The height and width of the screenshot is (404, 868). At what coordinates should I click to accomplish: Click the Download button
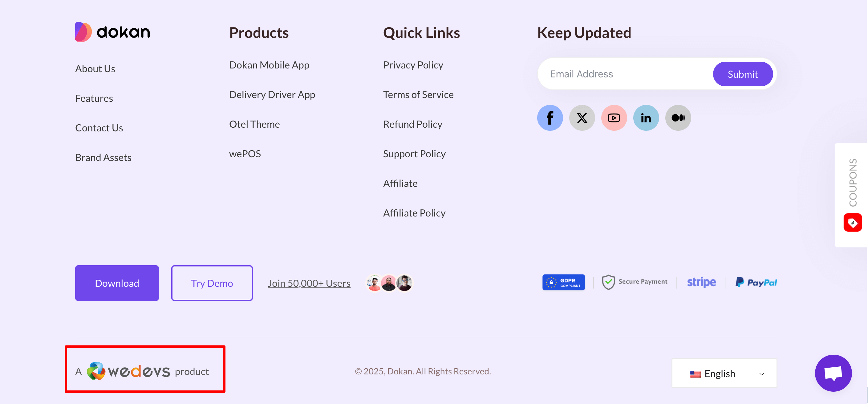(x=117, y=282)
